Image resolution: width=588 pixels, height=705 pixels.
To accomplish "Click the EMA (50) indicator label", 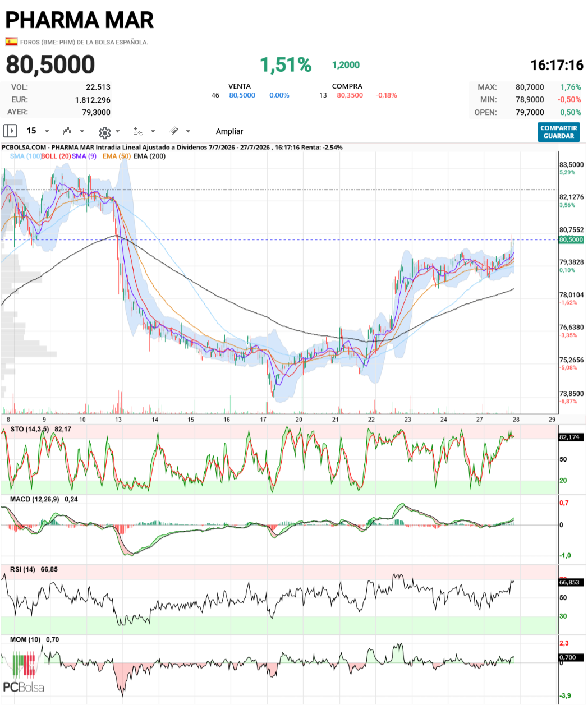I will 117,156.
